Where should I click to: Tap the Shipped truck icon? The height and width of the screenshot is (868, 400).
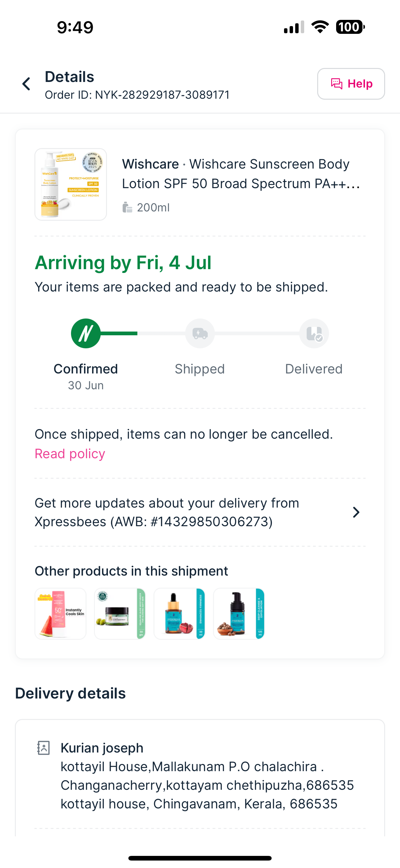click(x=200, y=334)
